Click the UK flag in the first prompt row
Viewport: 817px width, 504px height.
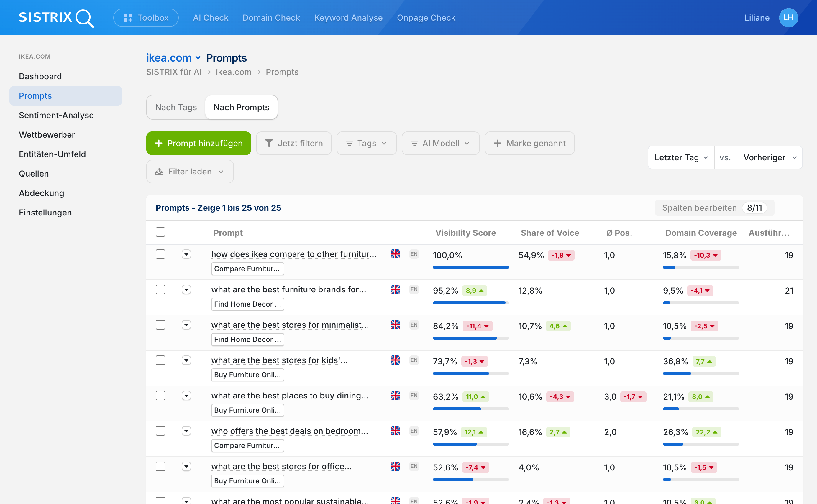[395, 254]
